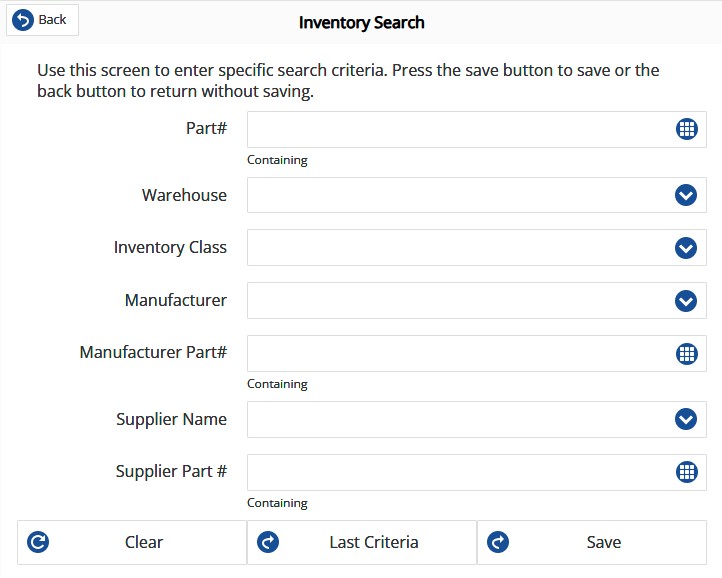
Task: Open keypad icon for Supplier Part # field
Action: pyautogui.click(x=686, y=472)
